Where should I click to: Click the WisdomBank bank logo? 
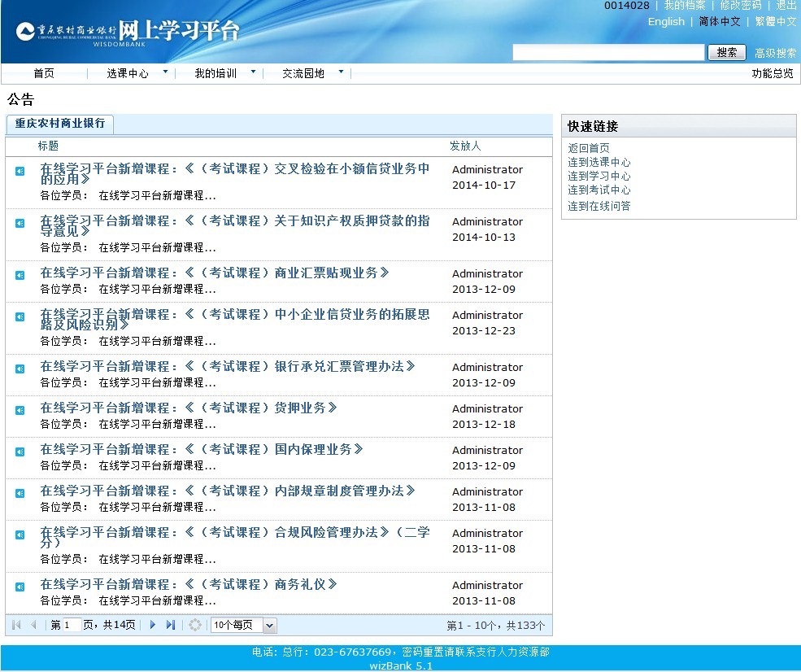click(127, 33)
